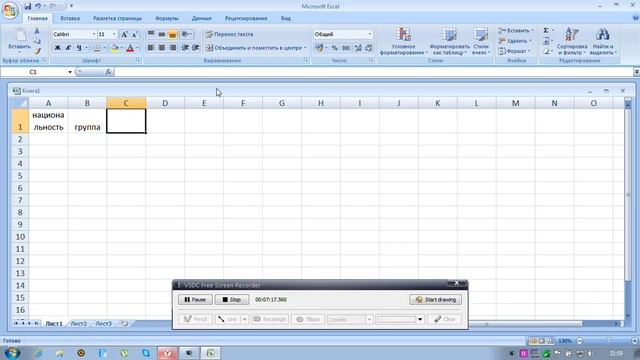Paste using the large Вставить clipboard button
Image resolution: width=640 pixels, height=360 pixels.
[19, 39]
